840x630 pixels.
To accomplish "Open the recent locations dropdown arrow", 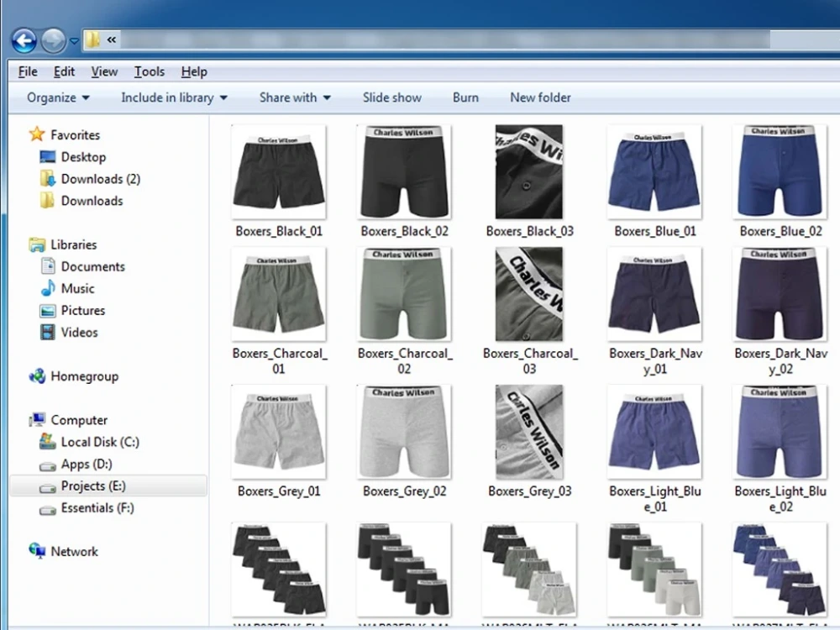I will point(74,41).
